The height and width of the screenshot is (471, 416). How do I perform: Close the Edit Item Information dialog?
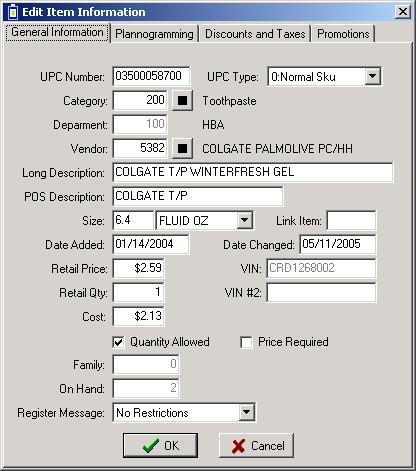click(402, 12)
